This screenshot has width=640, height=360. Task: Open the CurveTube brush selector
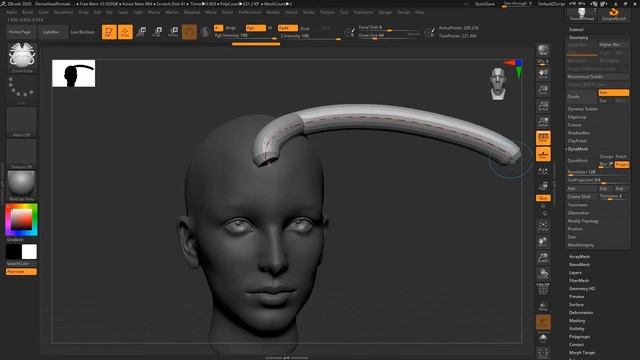pos(22,58)
